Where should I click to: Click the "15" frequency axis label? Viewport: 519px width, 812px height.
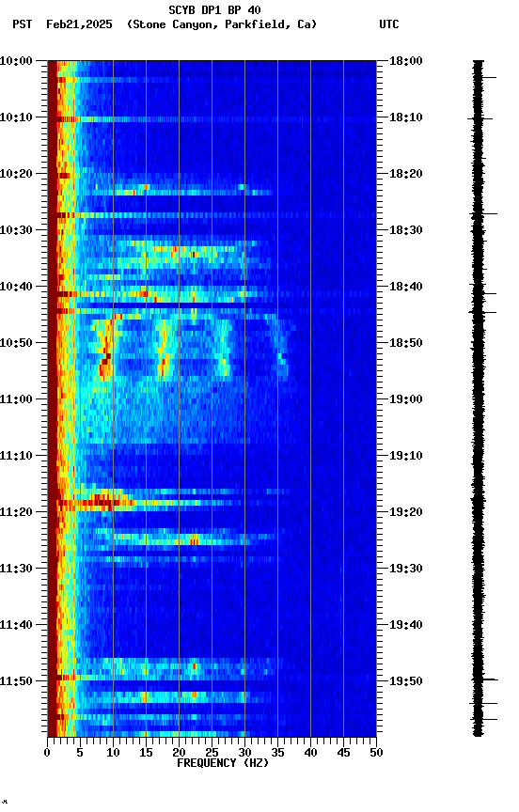tap(146, 753)
